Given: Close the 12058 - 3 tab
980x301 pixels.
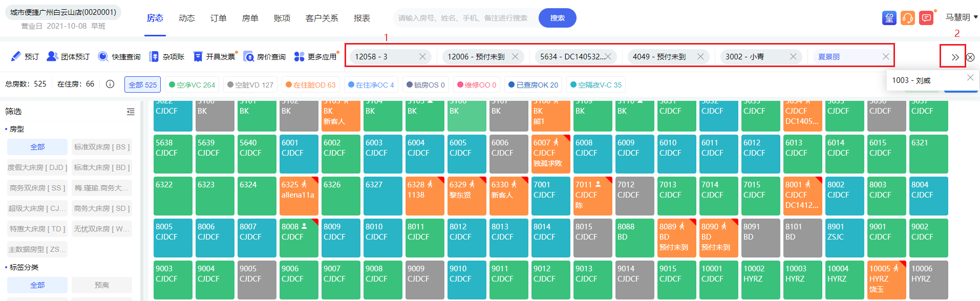Looking at the screenshot, I should [422, 57].
